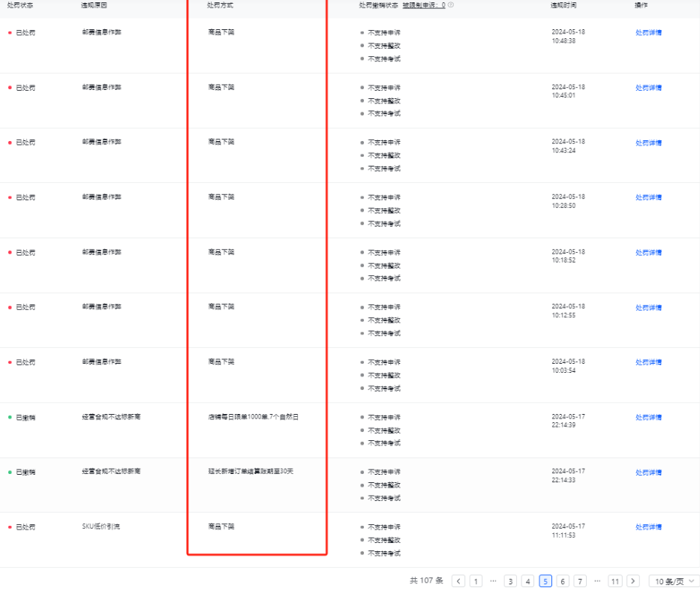700x597 pixels.
Task: Jump to last page 11
Action: point(615,581)
